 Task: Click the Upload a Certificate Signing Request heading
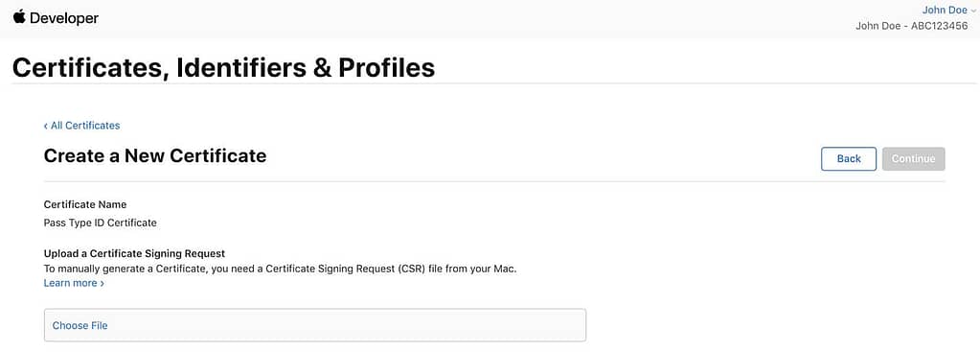(134, 253)
